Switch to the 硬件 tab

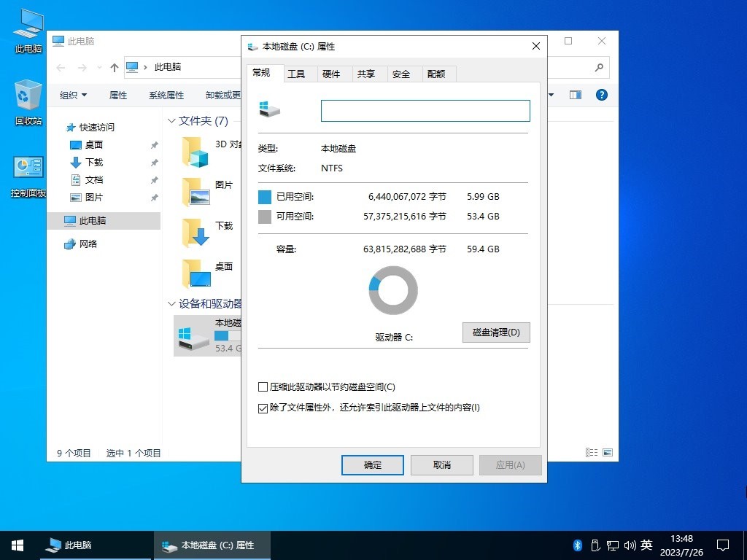[x=333, y=73]
